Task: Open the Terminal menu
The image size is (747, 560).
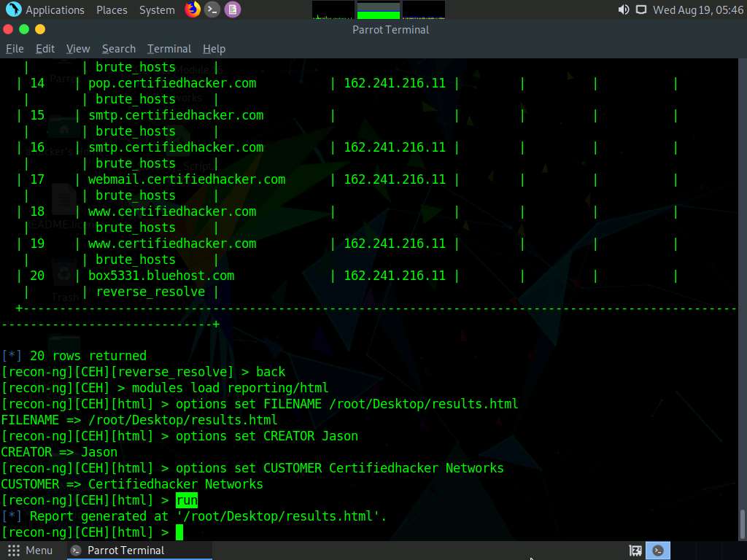Action: pyautogui.click(x=169, y=49)
